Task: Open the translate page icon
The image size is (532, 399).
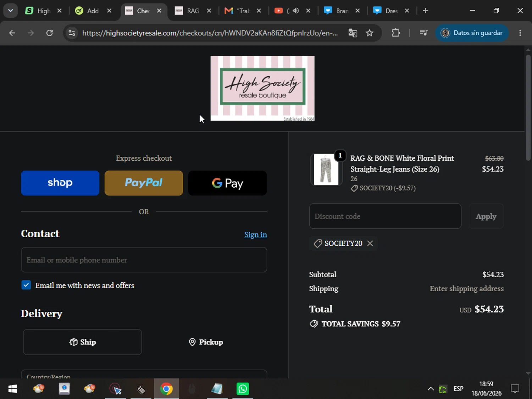Action: (x=353, y=33)
